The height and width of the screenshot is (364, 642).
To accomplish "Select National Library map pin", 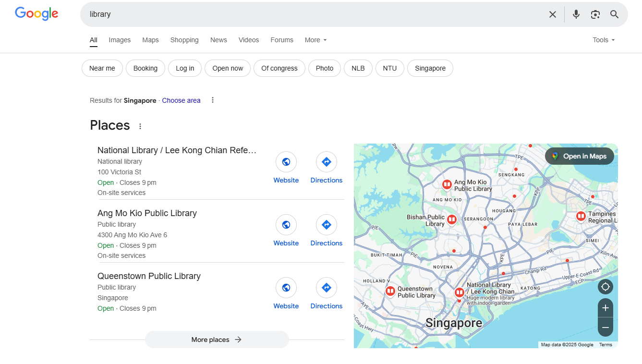I will [460, 292].
